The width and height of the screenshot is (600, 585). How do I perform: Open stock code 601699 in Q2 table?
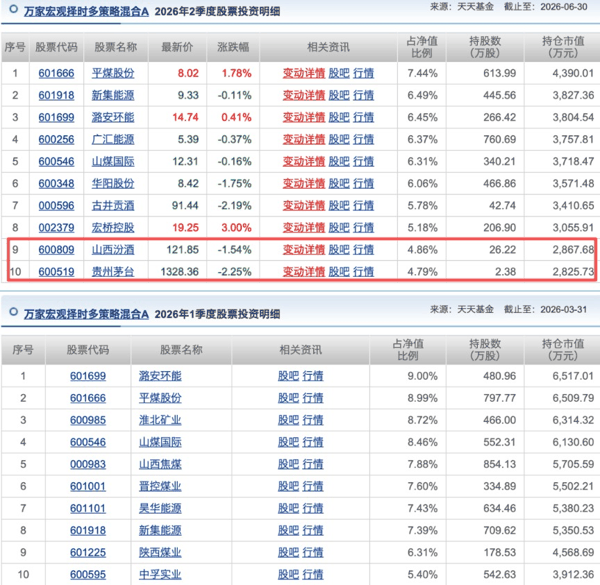(x=56, y=117)
